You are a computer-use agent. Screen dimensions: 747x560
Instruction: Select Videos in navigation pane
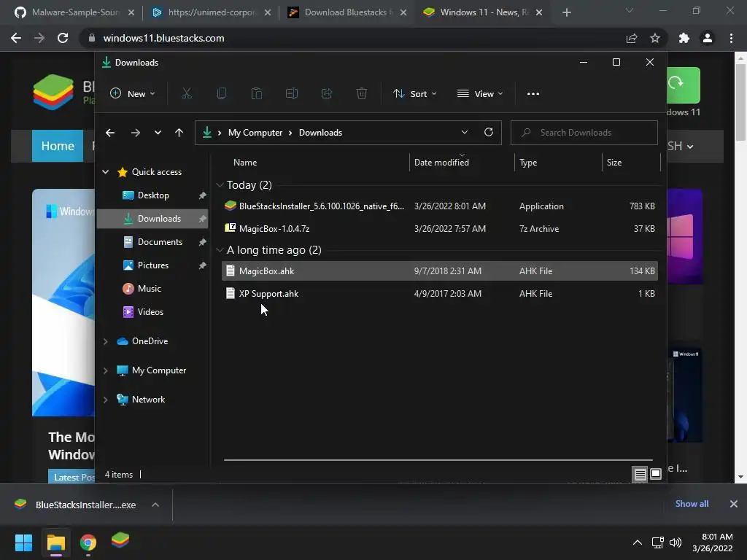click(152, 312)
